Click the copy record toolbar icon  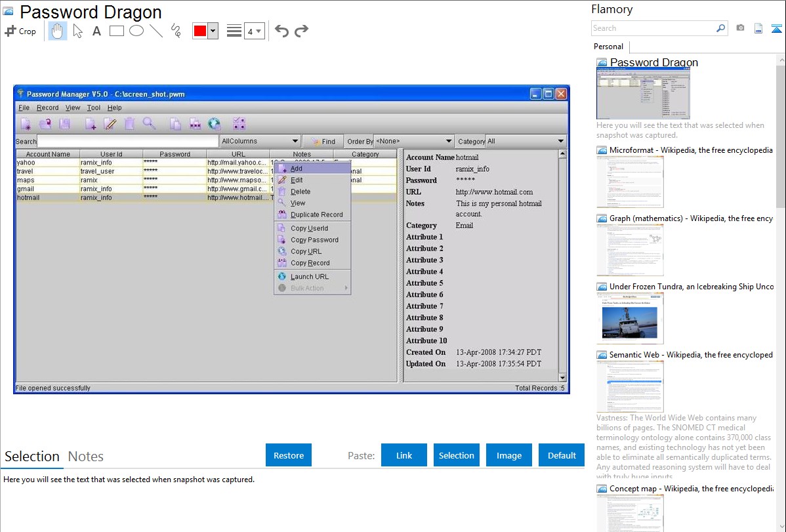(x=175, y=124)
